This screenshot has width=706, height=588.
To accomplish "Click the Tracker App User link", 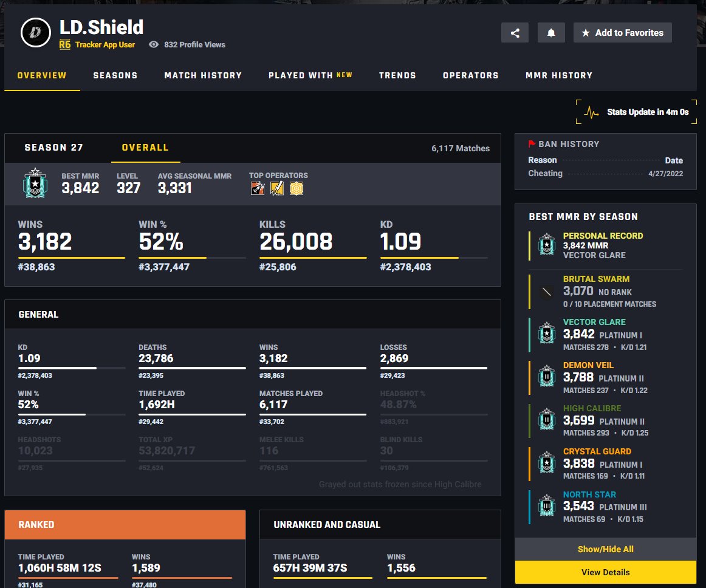I will (105, 44).
